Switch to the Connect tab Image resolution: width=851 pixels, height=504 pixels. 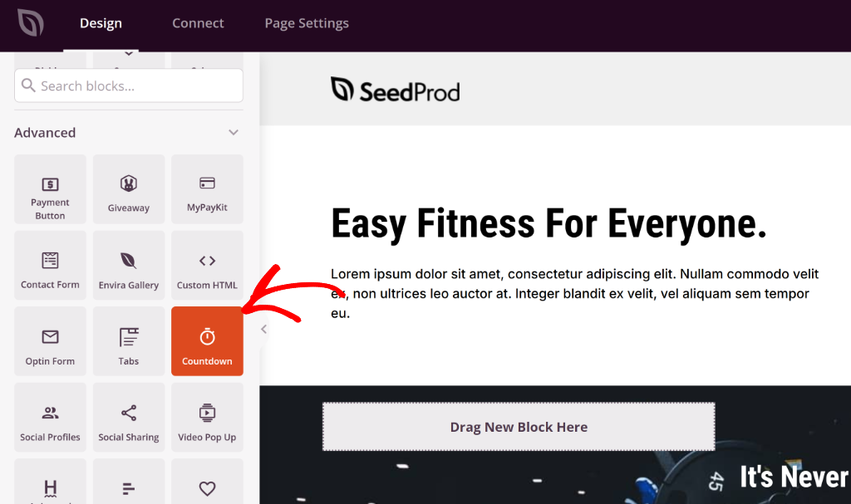[198, 23]
